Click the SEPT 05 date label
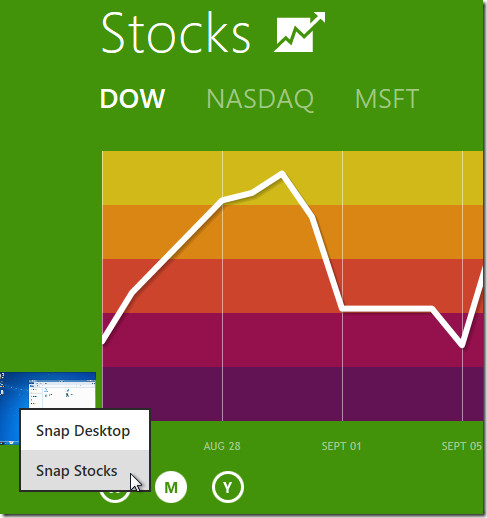This screenshot has width=487, height=518. pyautogui.click(x=462, y=446)
